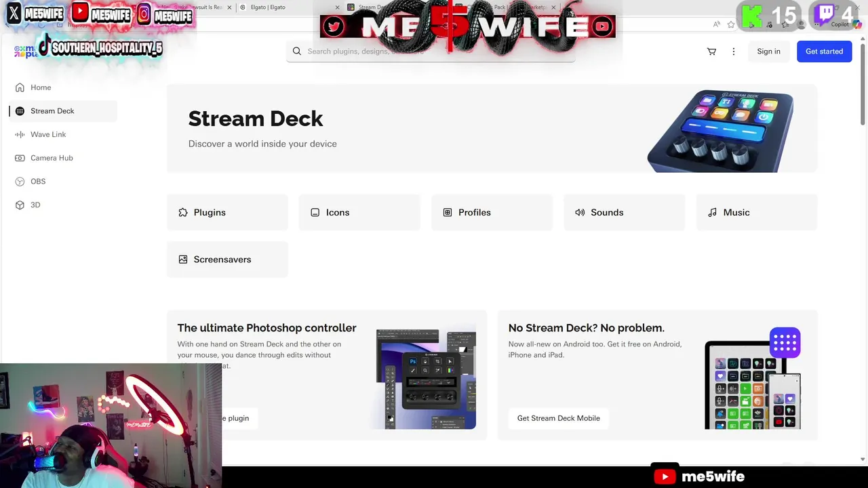Focus the Search plugins input field
The height and width of the screenshot is (488, 868).
(x=431, y=51)
